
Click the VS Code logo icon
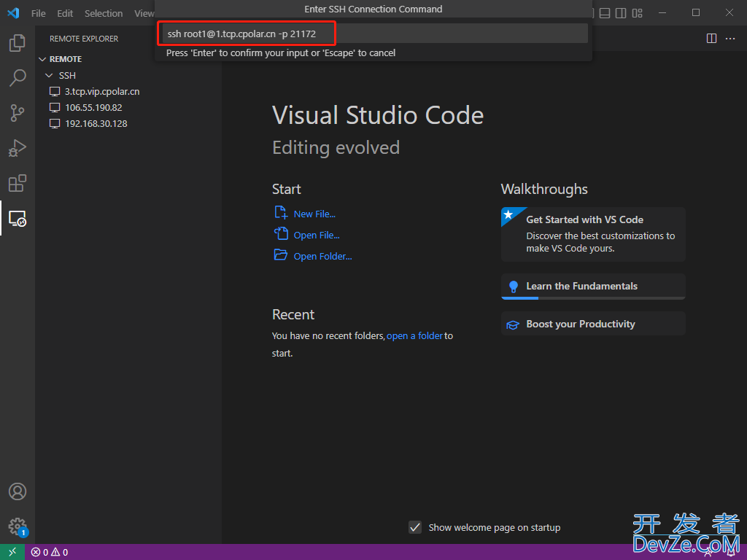click(x=13, y=13)
